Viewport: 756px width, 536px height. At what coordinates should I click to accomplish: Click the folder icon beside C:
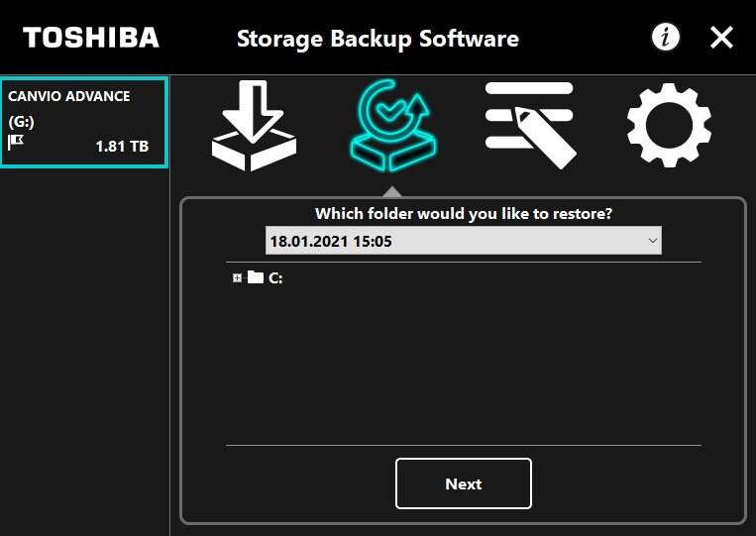point(256,277)
